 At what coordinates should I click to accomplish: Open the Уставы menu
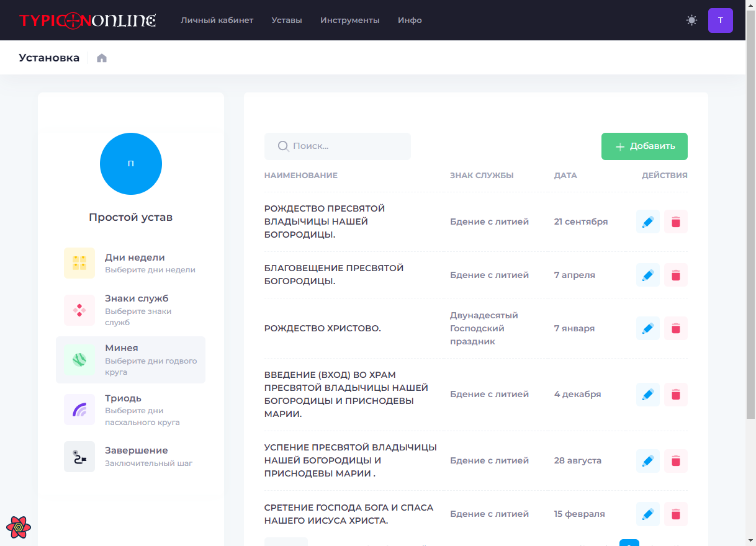287,20
